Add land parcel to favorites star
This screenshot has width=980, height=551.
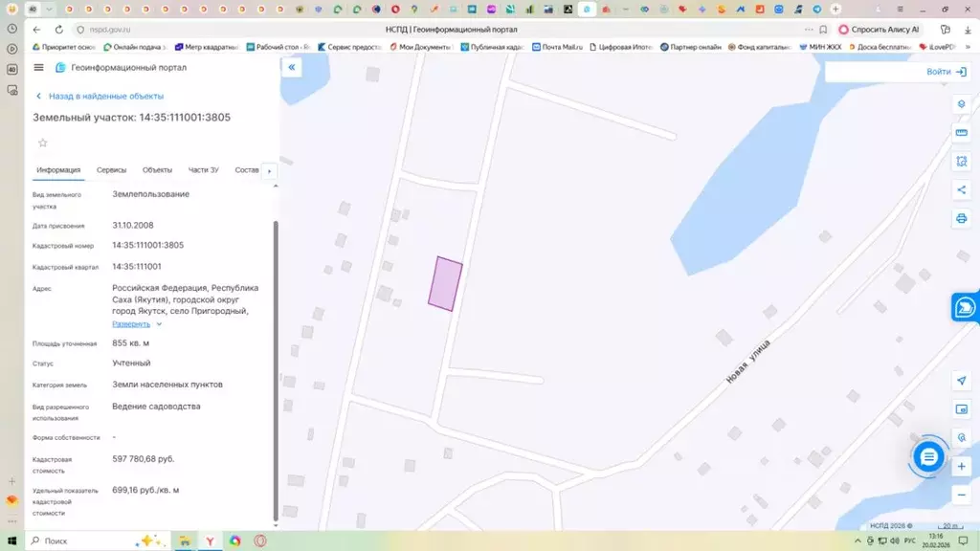click(x=42, y=143)
